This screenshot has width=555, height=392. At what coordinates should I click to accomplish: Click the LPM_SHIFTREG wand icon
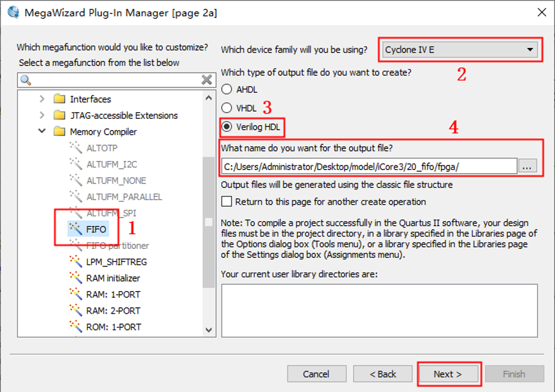(x=76, y=262)
